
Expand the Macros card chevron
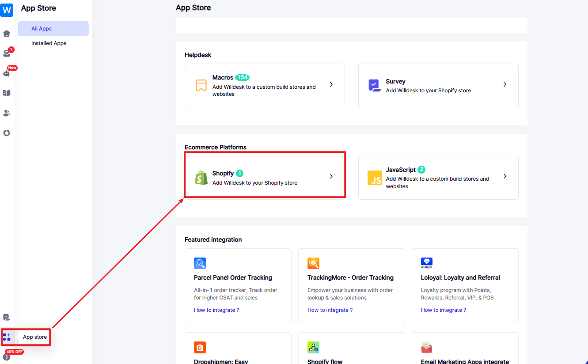pyautogui.click(x=331, y=84)
